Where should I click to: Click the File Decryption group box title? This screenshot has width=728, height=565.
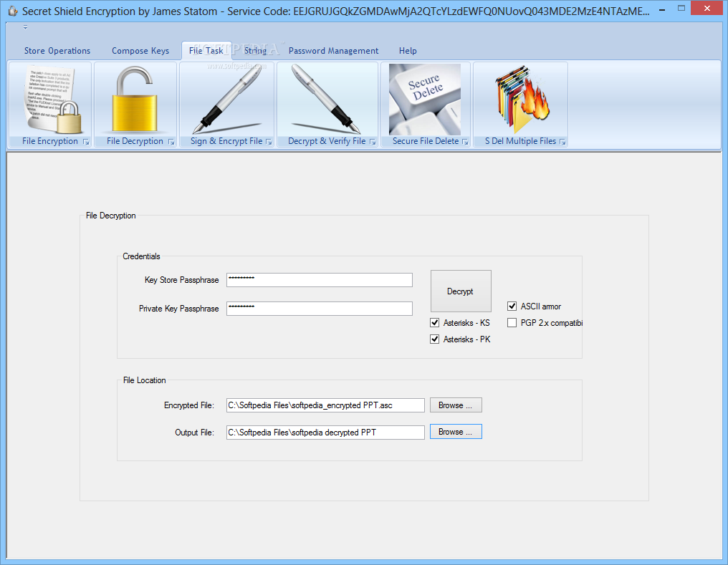point(110,216)
